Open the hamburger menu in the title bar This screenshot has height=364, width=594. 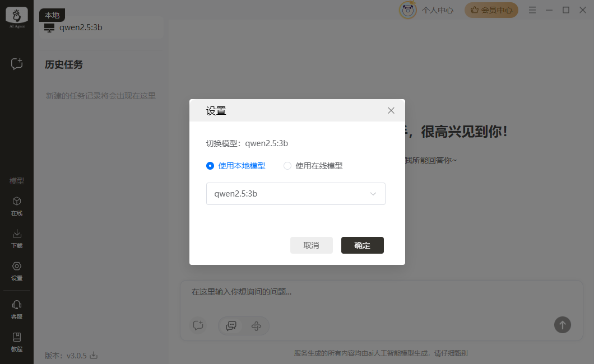[532, 10]
